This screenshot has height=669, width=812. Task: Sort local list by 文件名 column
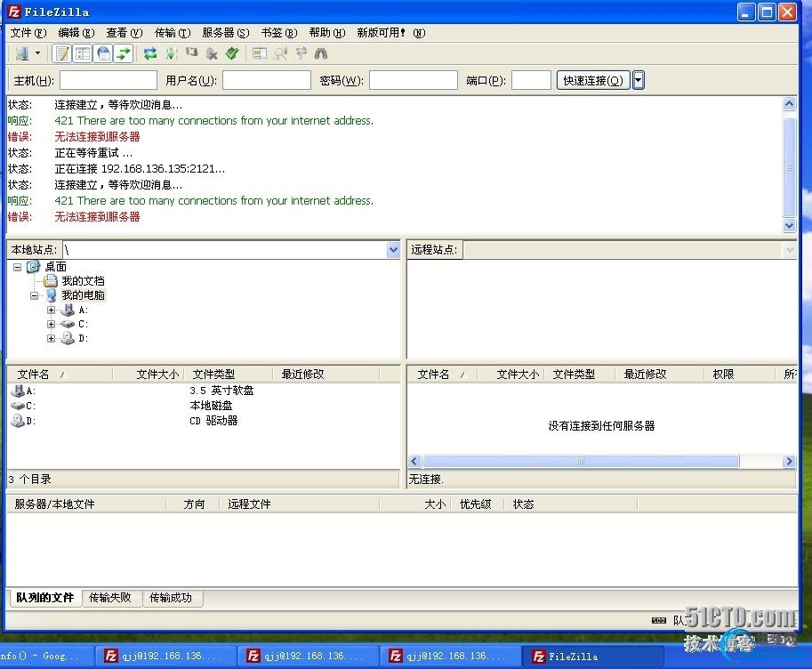point(60,375)
